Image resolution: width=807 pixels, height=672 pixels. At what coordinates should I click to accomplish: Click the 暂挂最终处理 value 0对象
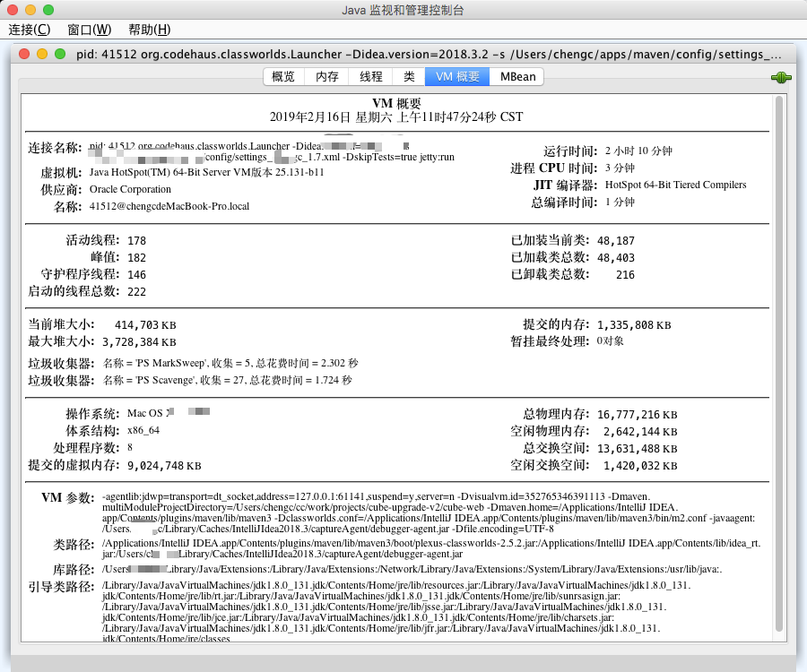point(610,340)
